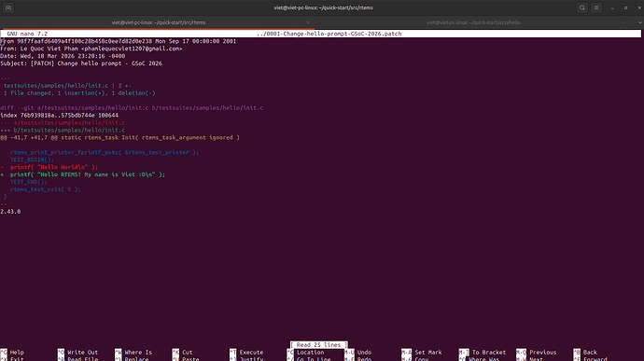Click the 'TEST_BEGIN();' line
Viewport: 644px width, 361px height.
32,160
